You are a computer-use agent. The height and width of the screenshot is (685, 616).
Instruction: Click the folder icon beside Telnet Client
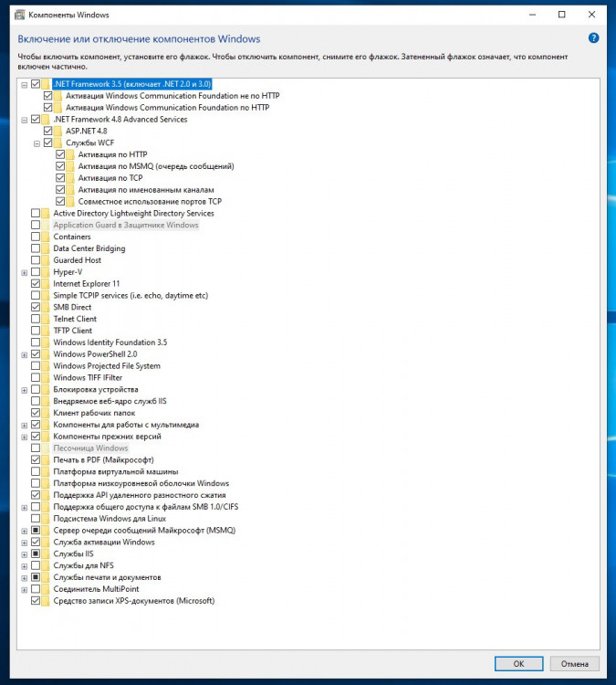[46, 319]
